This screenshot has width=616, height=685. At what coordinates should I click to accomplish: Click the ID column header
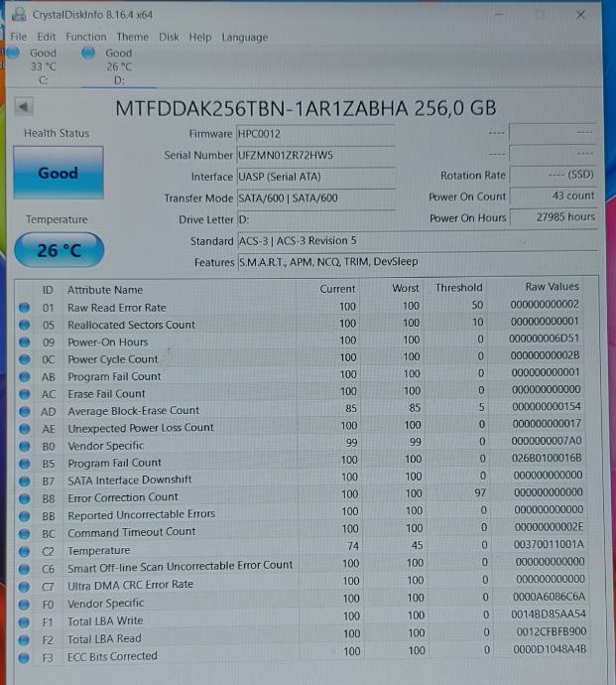click(x=48, y=290)
